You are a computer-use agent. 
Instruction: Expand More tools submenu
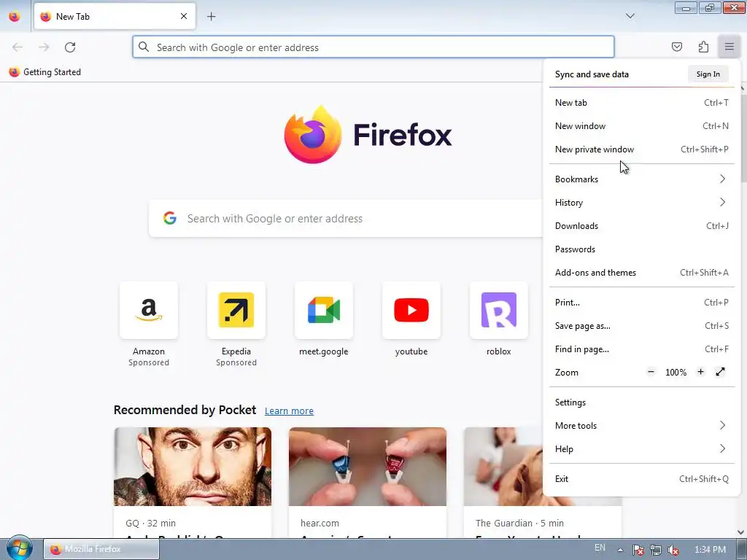642,426
